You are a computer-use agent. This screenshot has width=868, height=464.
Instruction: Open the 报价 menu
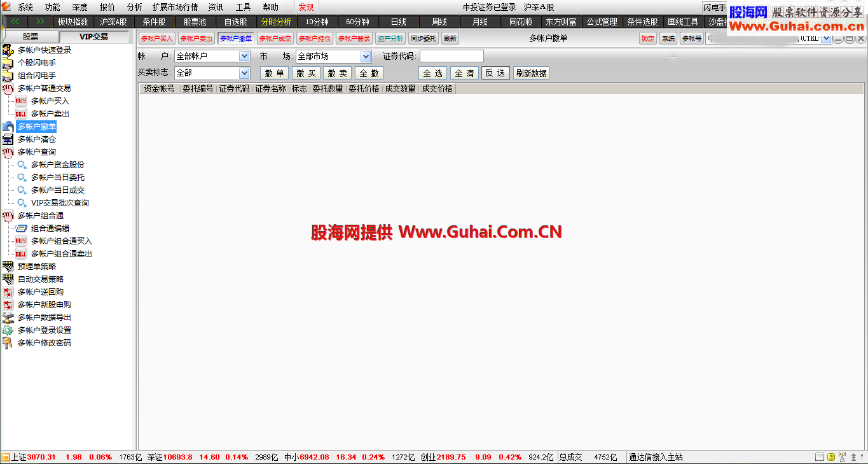pyautogui.click(x=107, y=8)
